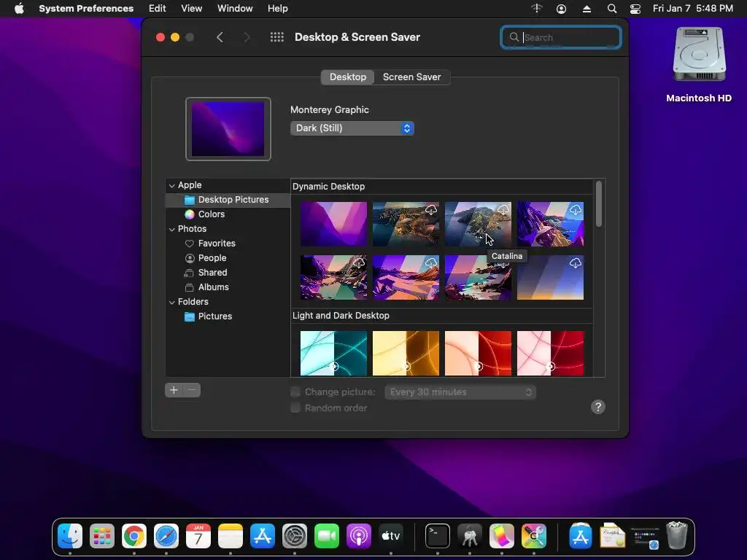This screenshot has width=747, height=560.
Task: Open the Apple menu
Action: [x=19, y=9]
